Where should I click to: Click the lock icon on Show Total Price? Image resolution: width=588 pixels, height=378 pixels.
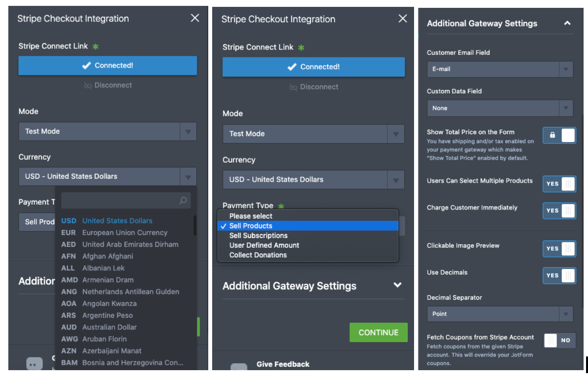click(x=552, y=135)
